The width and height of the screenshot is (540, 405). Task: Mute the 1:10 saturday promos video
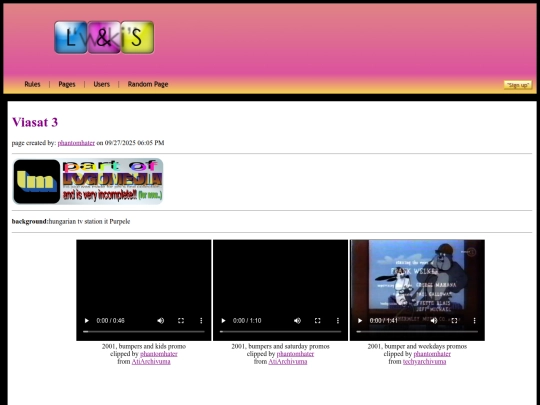coord(297,321)
